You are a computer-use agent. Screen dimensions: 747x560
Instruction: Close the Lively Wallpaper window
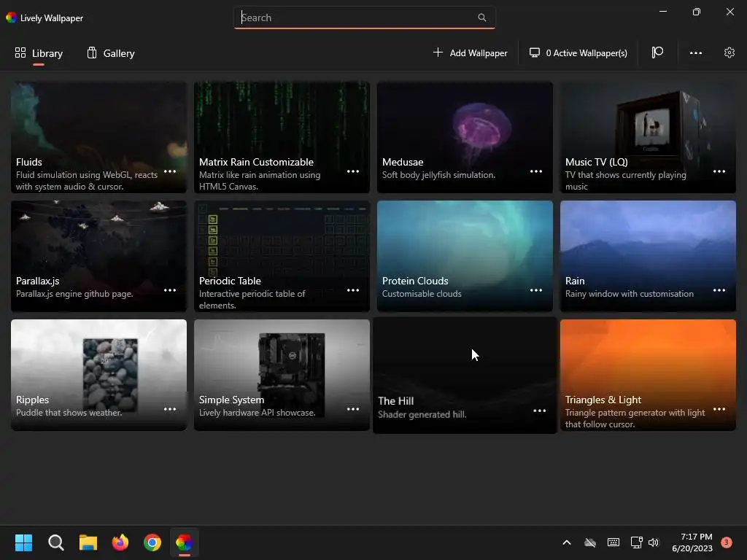[729, 12]
